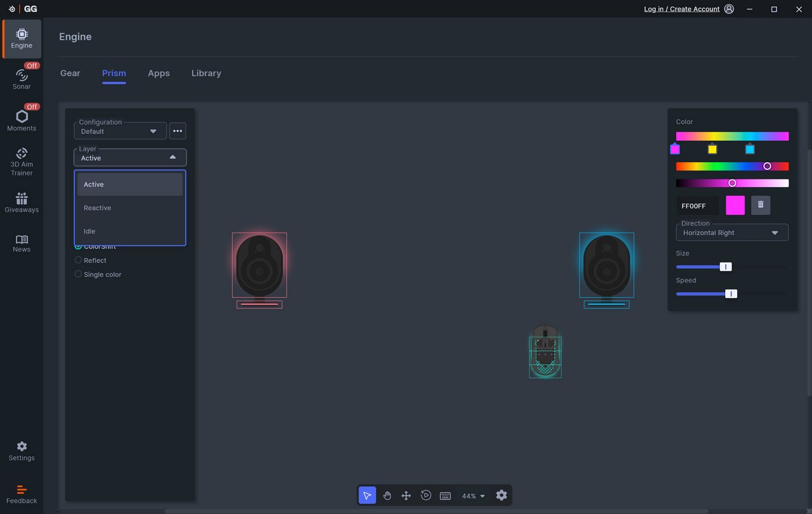This screenshot has width=812, height=514.
Task: Click the keyboard icon in bottom toolbar
Action: coord(445,496)
